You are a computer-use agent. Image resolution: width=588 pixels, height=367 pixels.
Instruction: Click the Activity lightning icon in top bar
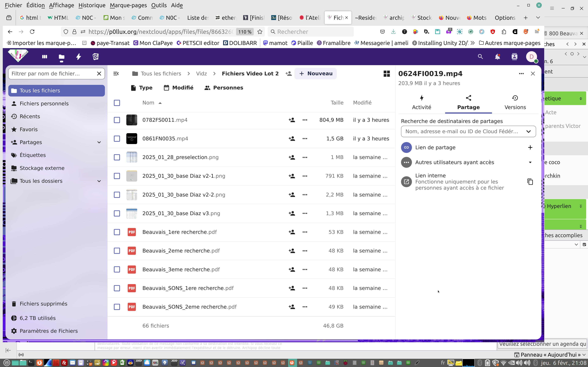click(x=79, y=57)
